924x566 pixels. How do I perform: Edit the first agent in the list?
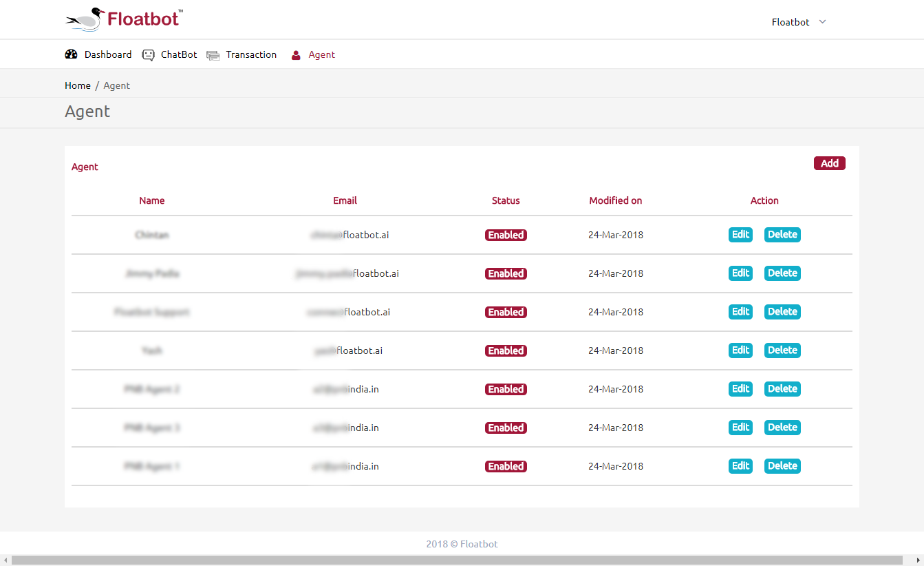pos(740,235)
